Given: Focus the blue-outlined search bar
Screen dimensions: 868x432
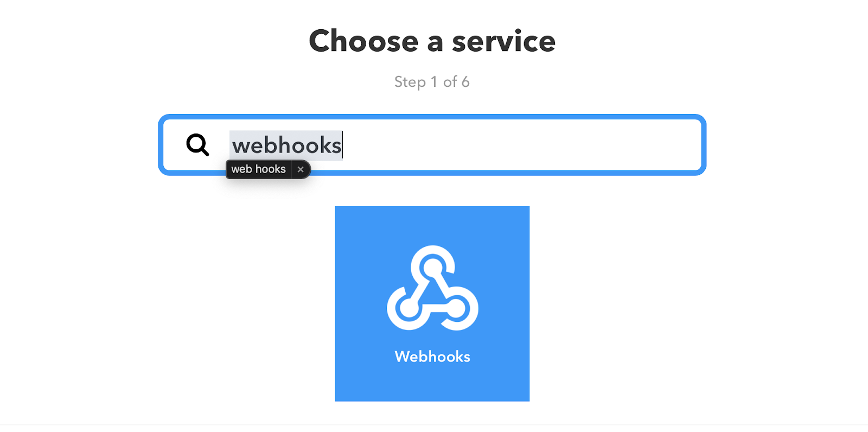Looking at the screenshot, I should [x=432, y=145].
